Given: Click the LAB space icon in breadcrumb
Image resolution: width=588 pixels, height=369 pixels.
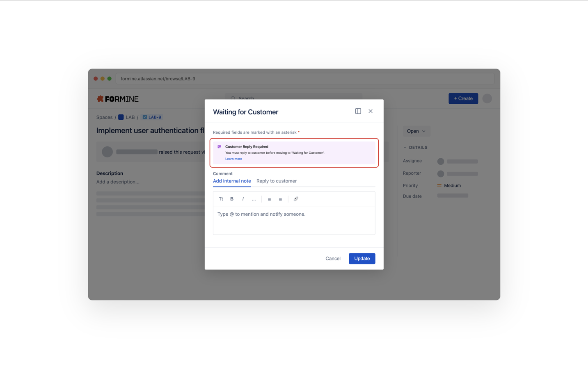Looking at the screenshot, I should (121, 117).
